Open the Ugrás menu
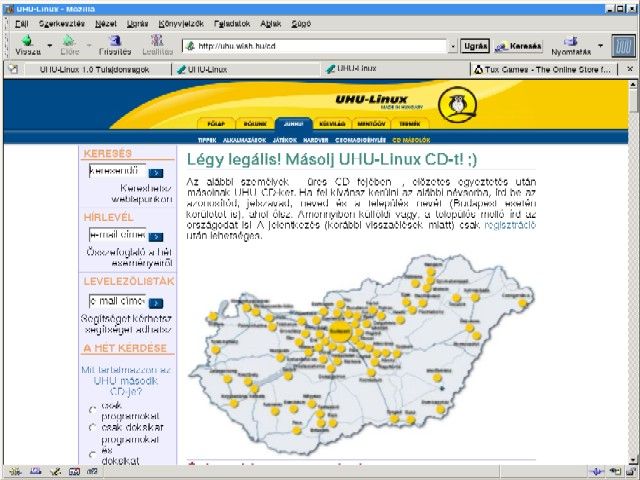 138,24
